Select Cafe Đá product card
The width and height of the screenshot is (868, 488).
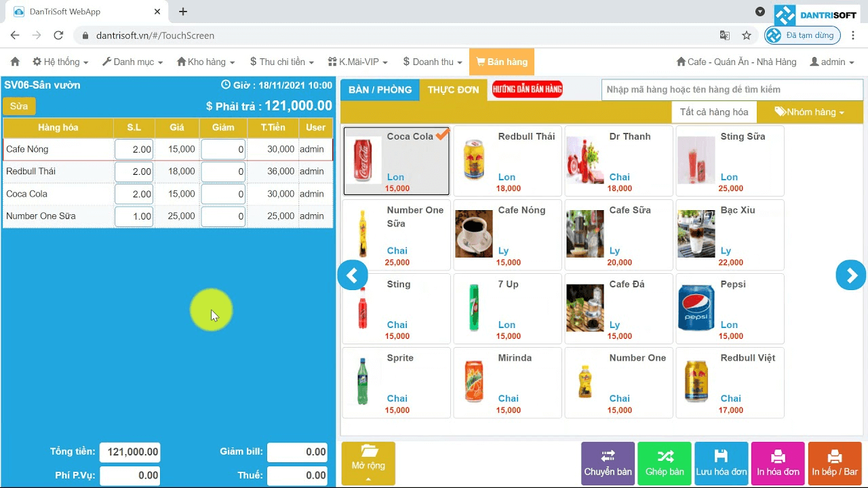[x=619, y=308]
